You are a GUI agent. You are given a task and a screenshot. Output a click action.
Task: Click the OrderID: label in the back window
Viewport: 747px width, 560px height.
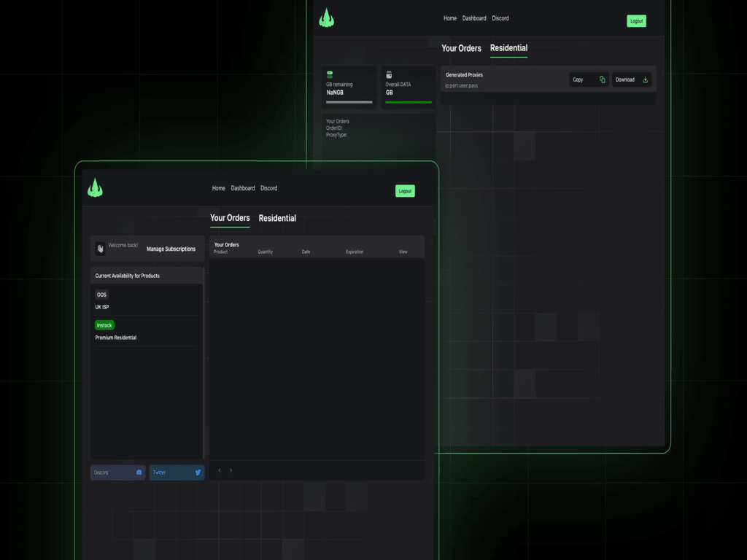pos(334,128)
